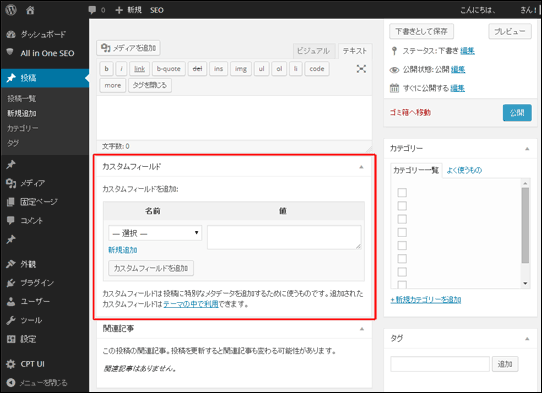Click the img quicktag
This screenshot has width=542, height=393.
pos(241,69)
